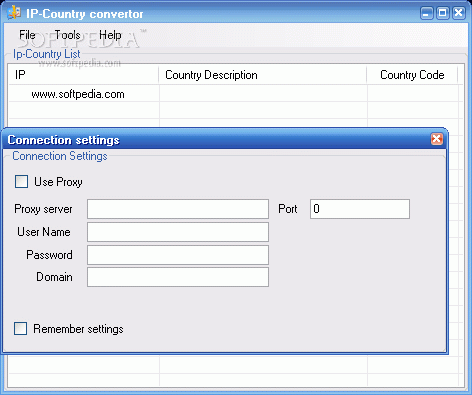Enable the Use Proxy checkbox
Viewport: 472px width, 395px height.
21,182
